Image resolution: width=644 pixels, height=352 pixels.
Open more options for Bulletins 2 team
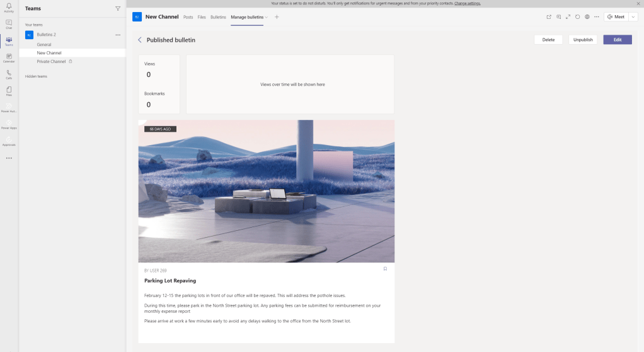(x=118, y=35)
